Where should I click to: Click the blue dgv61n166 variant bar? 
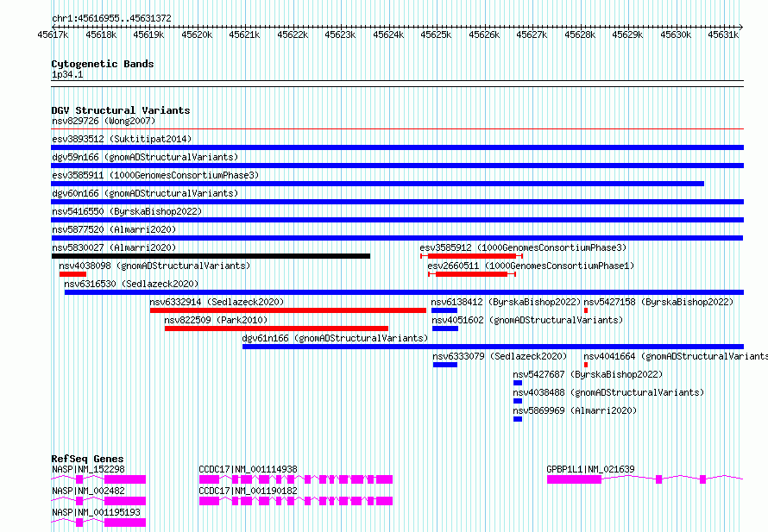tap(493, 347)
